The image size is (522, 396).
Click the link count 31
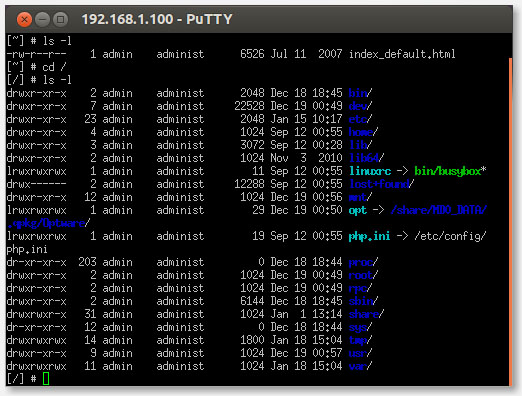coord(90,314)
